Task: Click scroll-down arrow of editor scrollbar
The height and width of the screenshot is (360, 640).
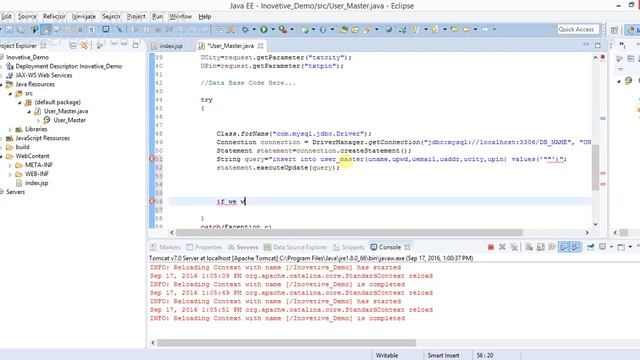Action: coord(595,224)
